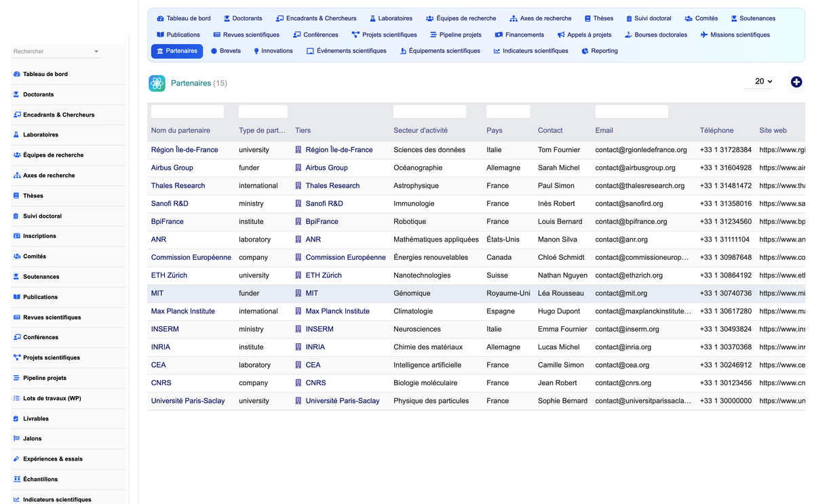
Task: Click the Génomique sector cell
Action: 412,293
